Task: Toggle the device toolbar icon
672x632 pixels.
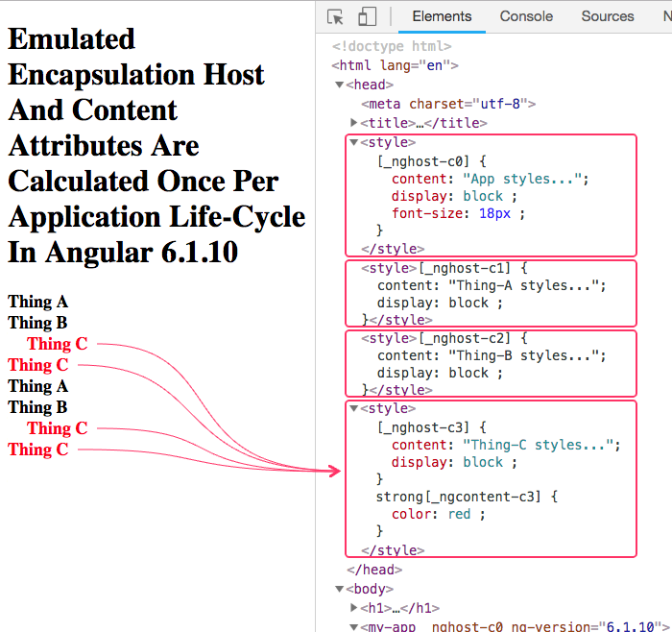Action: 367,16
